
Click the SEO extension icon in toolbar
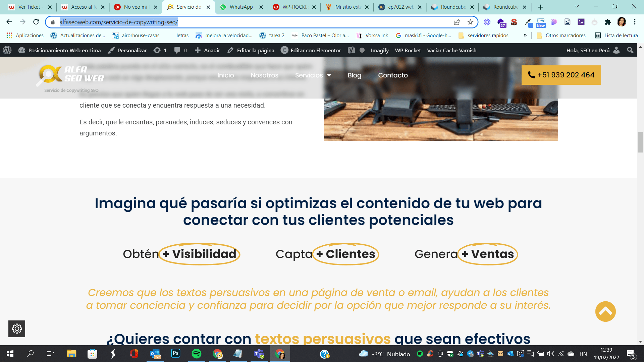514,22
